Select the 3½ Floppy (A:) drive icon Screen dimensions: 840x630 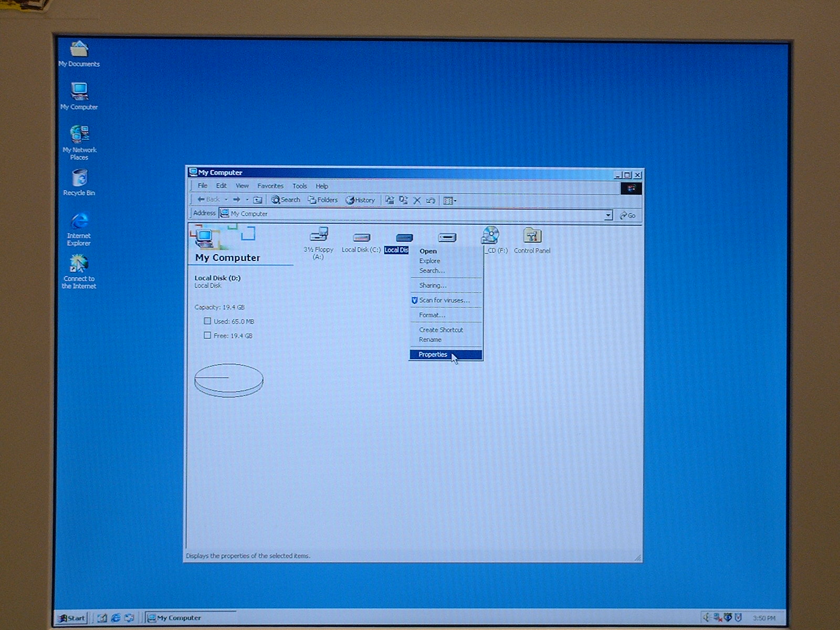pyautogui.click(x=319, y=235)
